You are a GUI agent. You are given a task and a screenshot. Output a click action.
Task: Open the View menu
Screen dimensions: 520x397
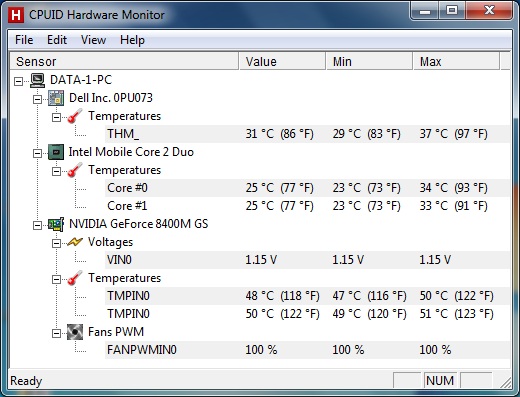pyautogui.click(x=93, y=40)
